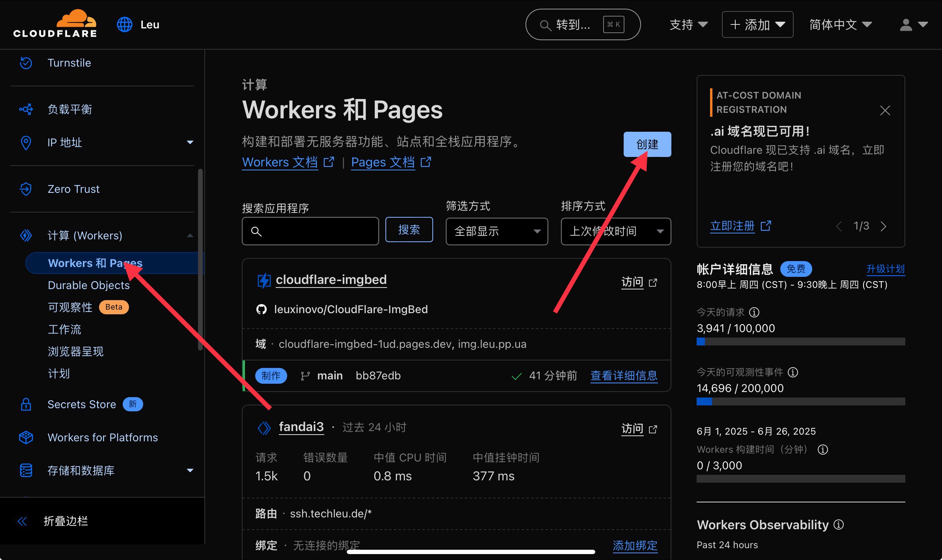Click the user profile avatar icon
This screenshot has height=560, width=942.
tap(906, 25)
